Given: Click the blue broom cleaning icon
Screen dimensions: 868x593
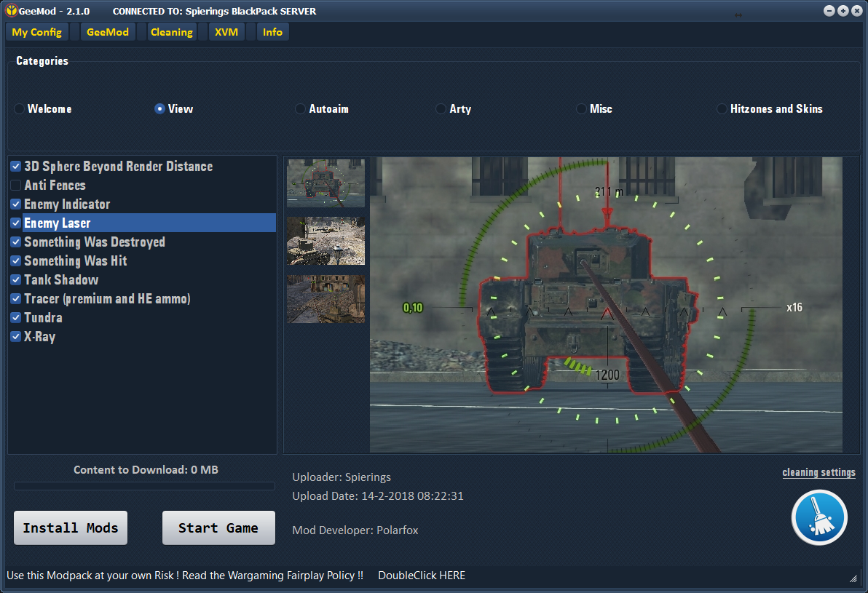Looking at the screenshot, I should click(x=819, y=518).
